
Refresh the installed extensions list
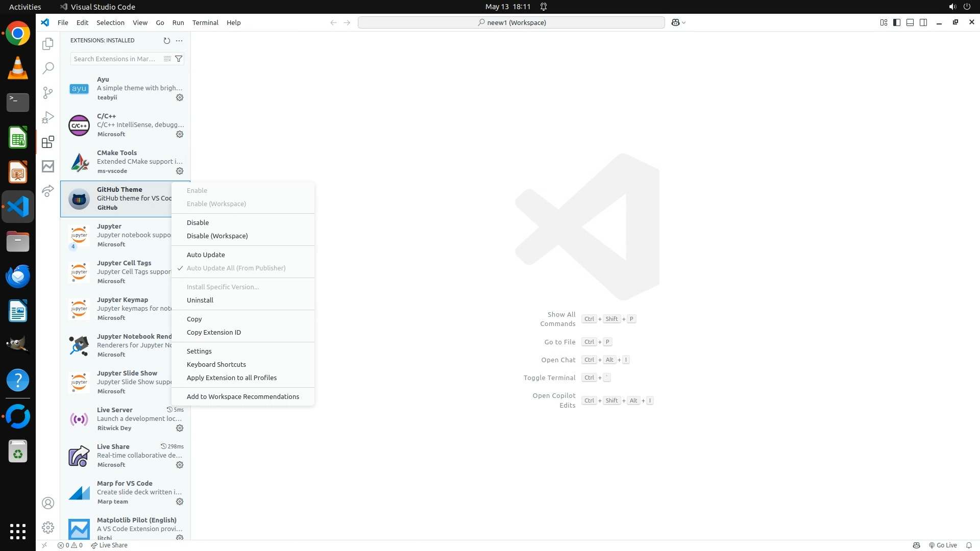pyautogui.click(x=166, y=40)
